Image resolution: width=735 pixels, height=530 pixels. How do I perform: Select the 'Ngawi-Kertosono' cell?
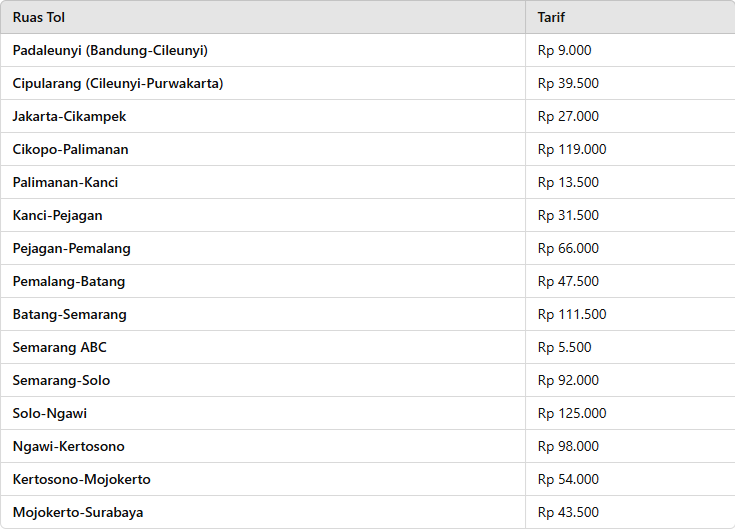(263, 446)
